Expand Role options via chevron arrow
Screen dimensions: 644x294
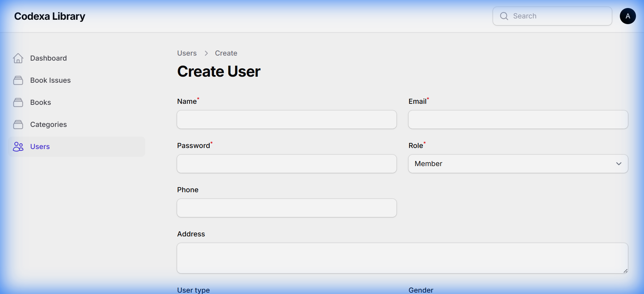[619, 164]
